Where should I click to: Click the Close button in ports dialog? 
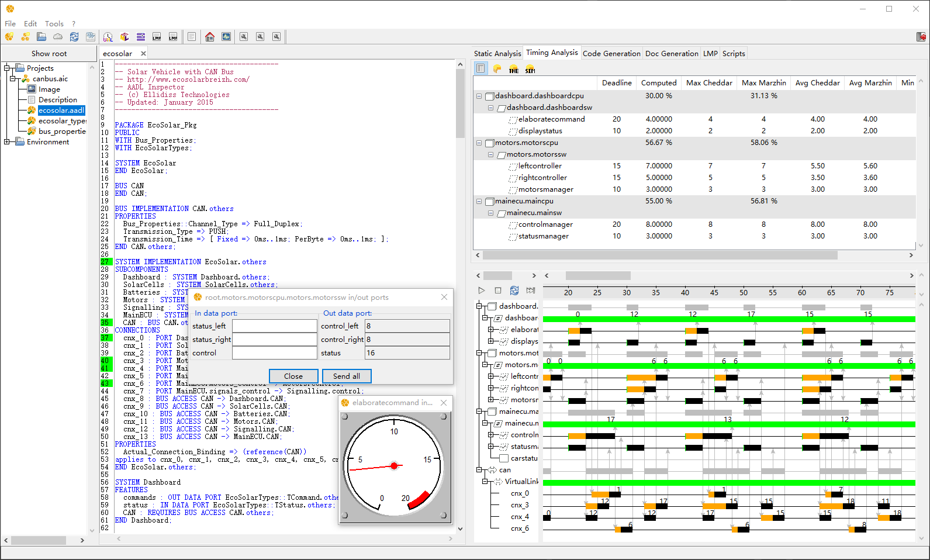pos(293,376)
